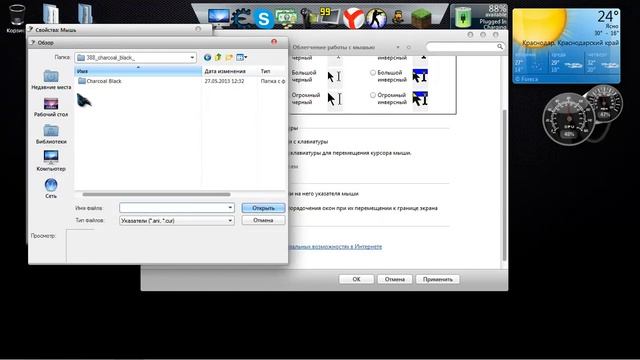Open the second folder icon on desktop

point(85,13)
